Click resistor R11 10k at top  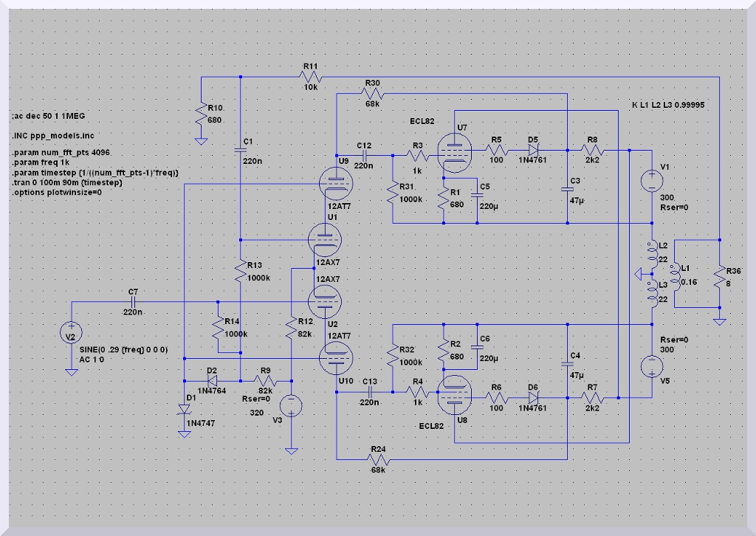[x=310, y=76]
